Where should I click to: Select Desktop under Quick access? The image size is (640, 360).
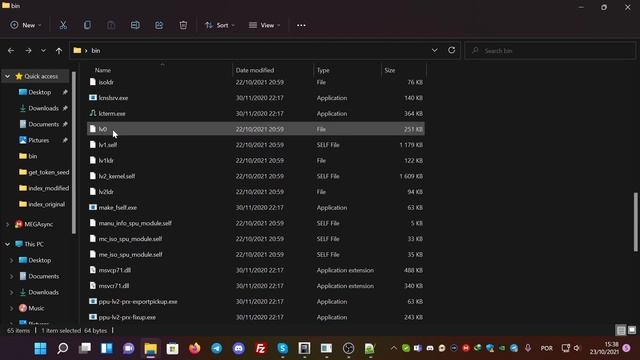[x=40, y=92]
